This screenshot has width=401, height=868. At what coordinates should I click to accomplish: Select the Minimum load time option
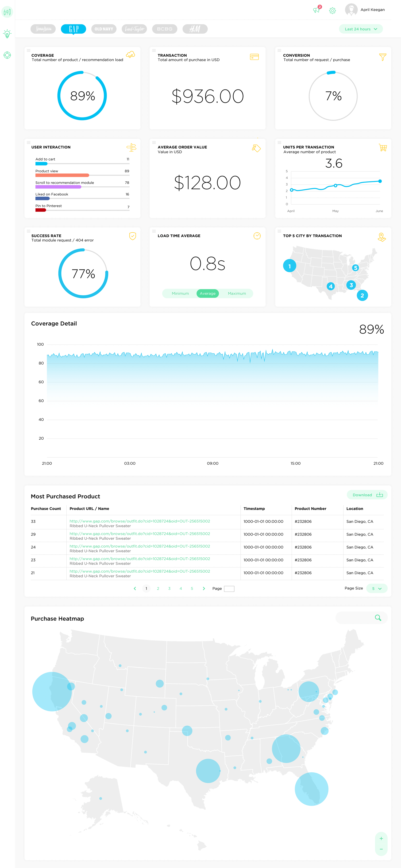180,294
